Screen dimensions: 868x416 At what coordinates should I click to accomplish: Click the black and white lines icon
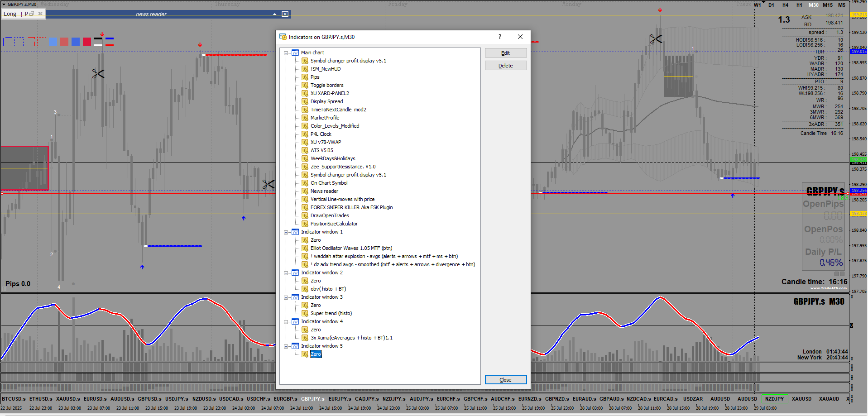pyautogui.click(x=98, y=42)
